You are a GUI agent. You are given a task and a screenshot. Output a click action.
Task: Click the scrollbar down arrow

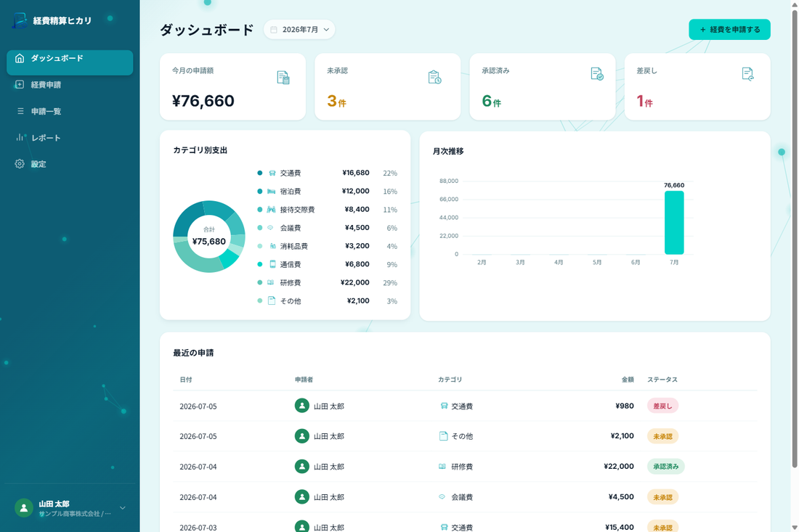point(795,528)
